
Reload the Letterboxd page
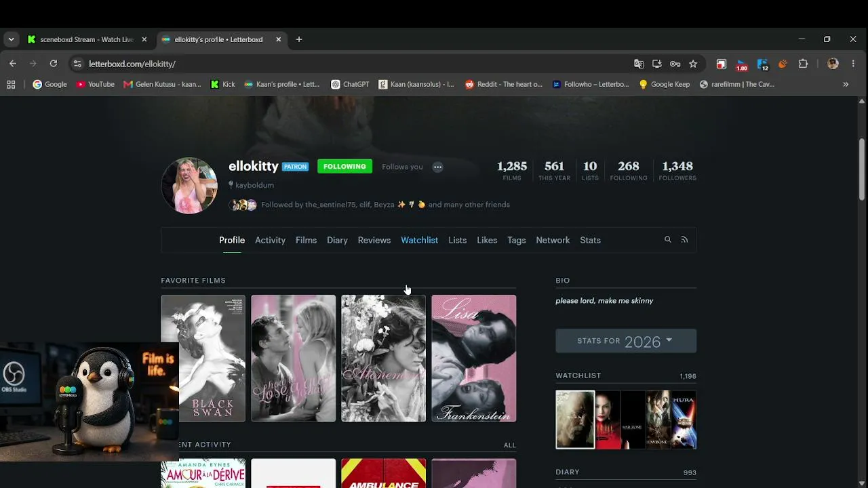54,64
